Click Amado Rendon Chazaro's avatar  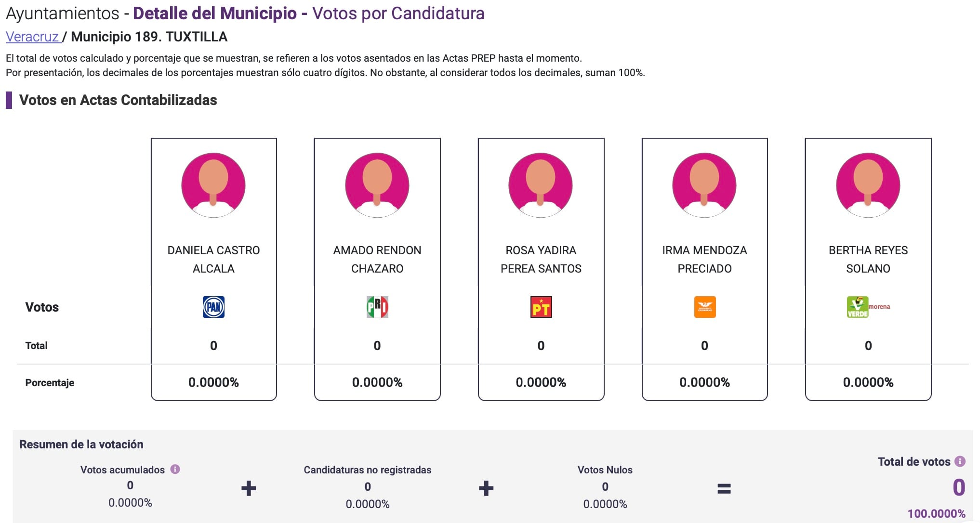click(x=377, y=185)
